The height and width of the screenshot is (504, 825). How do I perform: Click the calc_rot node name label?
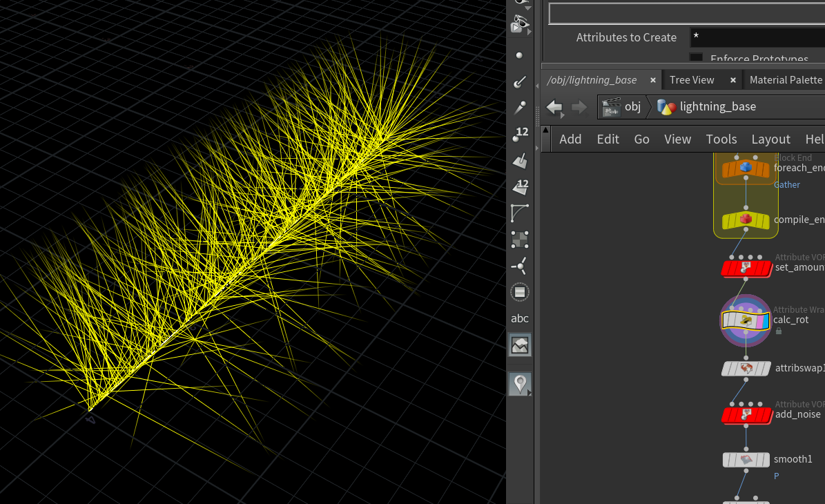click(790, 320)
